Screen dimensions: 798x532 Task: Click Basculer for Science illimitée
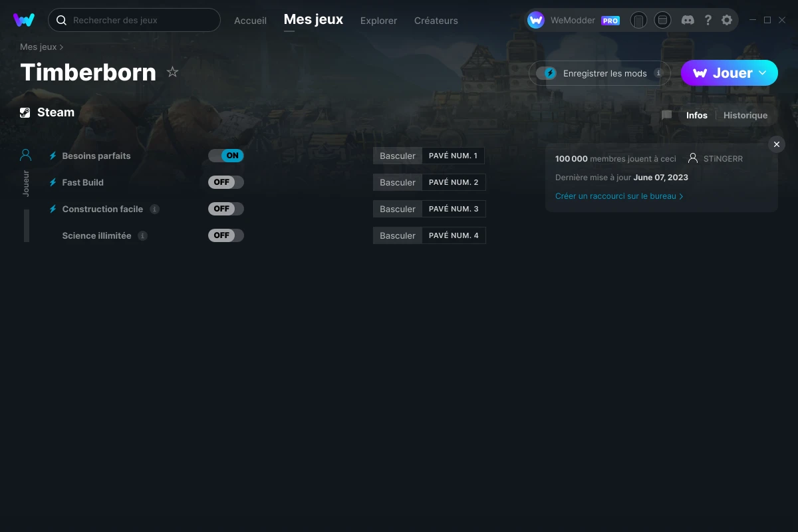click(x=398, y=235)
